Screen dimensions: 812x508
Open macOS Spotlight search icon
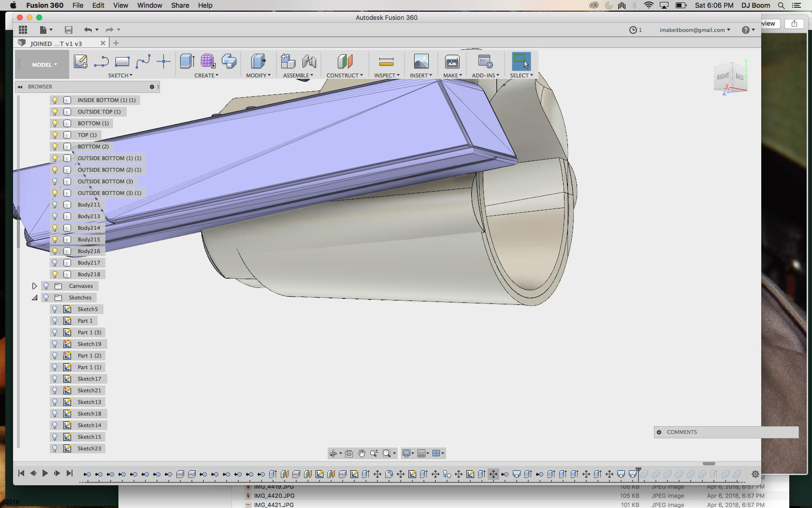click(781, 5)
